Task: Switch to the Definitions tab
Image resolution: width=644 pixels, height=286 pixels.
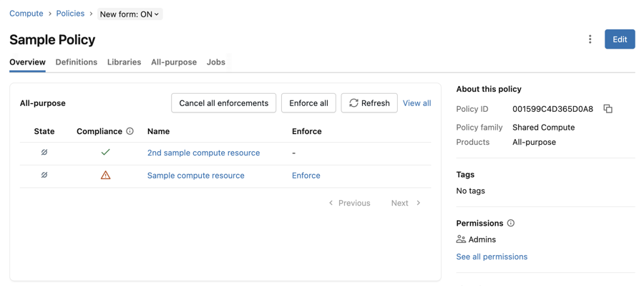Action: pyautogui.click(x=77, y=62)
